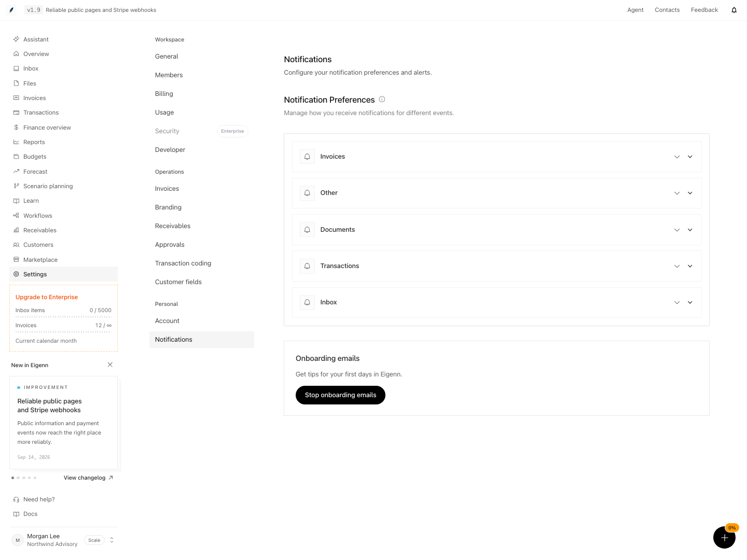Select Transaction coding in settings navigation
The width and height of the screenshot is (747, 560).
tap(202, 263)
